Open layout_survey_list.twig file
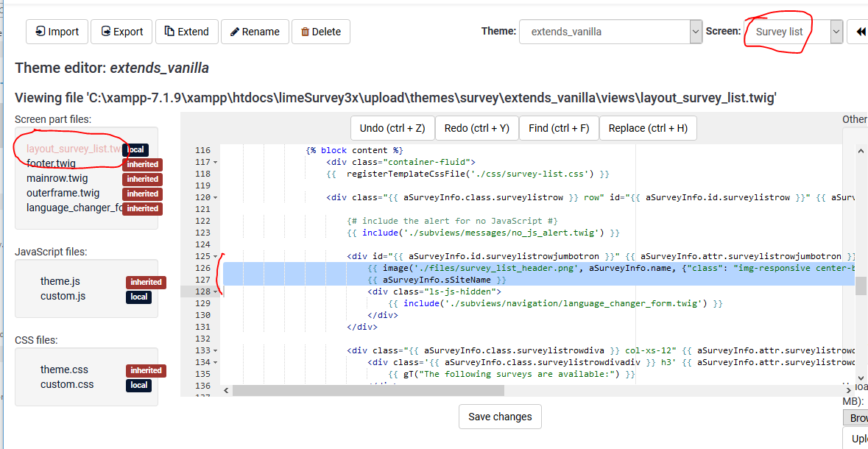Screen dimensions: 868x449 (x=73, y=149)
